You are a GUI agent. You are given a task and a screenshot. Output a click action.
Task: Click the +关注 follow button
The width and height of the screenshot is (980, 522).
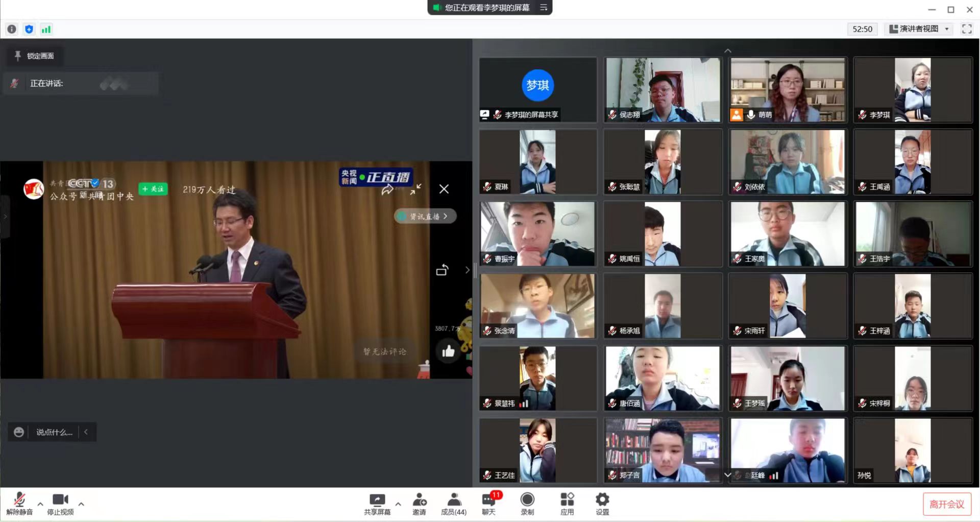pos(153,189)
